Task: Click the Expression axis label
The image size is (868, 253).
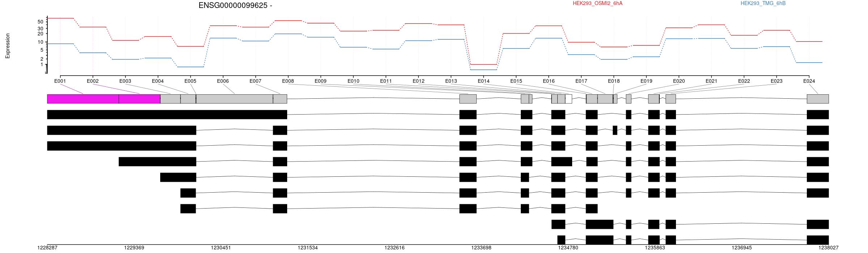Action: pyautogui.click(x=8, y=46)
